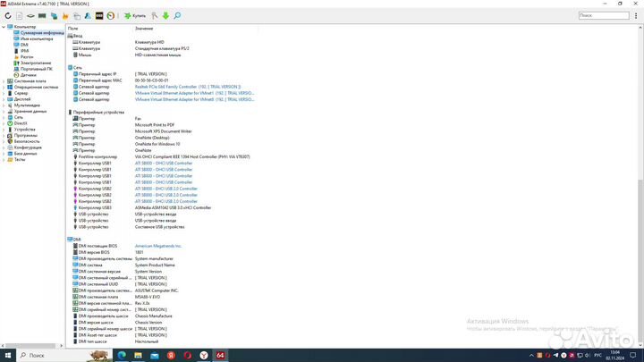Screen dimensions: 644x362
Task: Open the American Megatrends Inc. link
Action: [158, 245]
